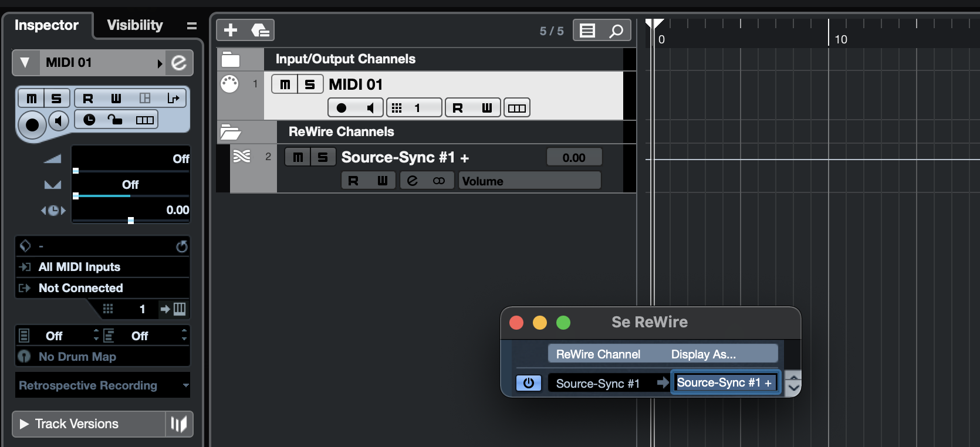Click Record Enable in the Inspector
The width and height of the screenshot is (980, 447).
(32, 124)
